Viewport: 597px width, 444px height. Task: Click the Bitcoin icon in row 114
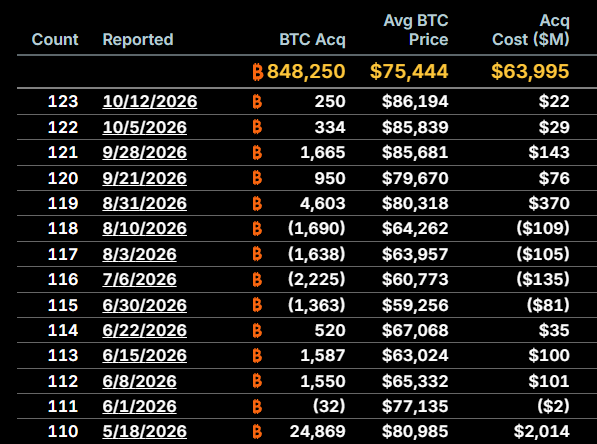click(257, 331)
